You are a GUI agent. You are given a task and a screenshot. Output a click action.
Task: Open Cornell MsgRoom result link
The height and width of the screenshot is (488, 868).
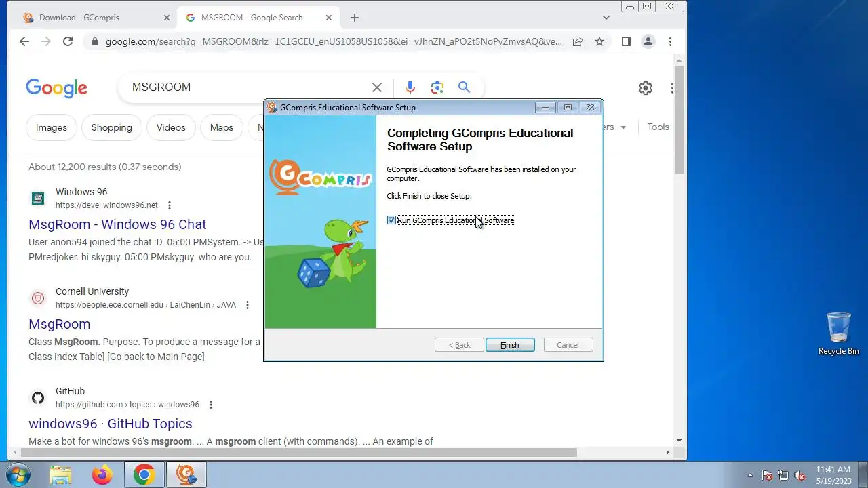[60, 324]
